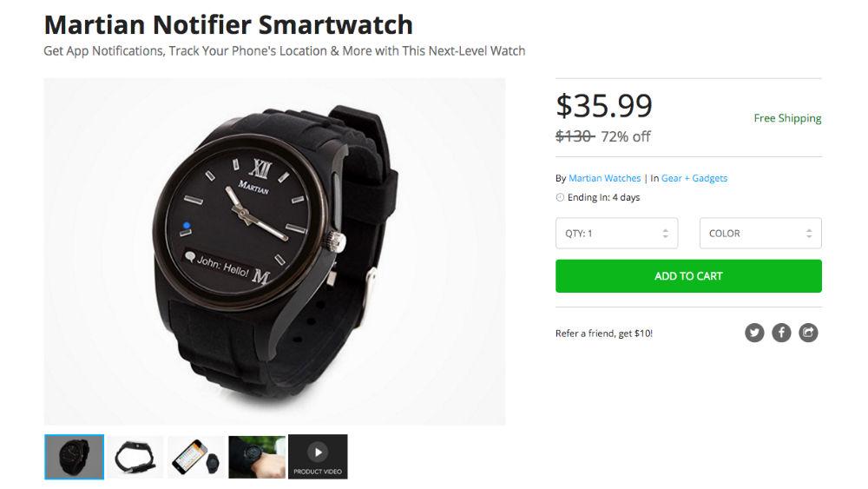View the watch on wrist thumbnail
The image size is (868, 489).
(x=257, y=457)
